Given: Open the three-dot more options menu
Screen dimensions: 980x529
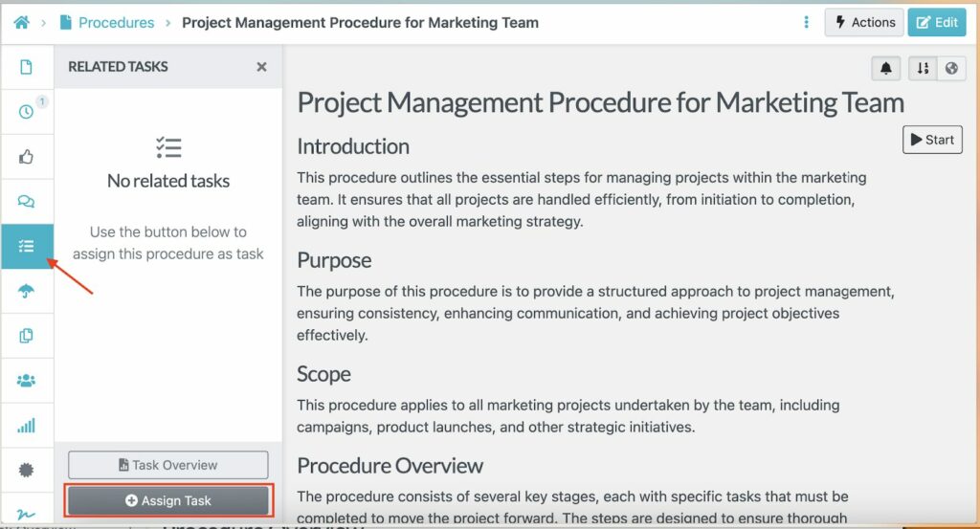Looking at the screenshot, I should coord(807,22).
